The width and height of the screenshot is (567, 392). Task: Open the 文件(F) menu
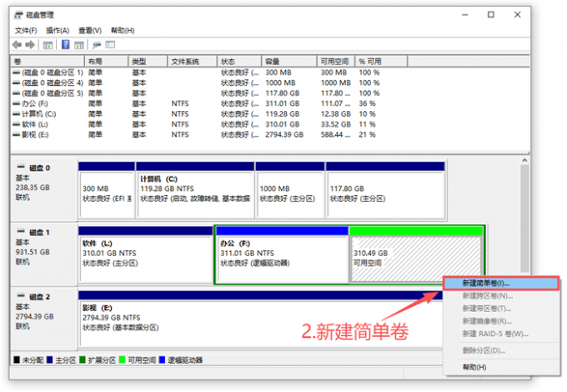pos(26,30)
